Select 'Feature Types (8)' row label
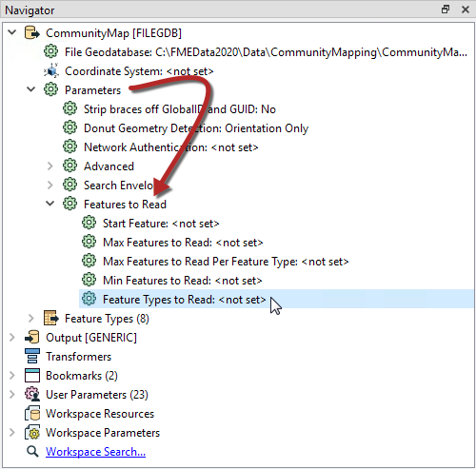Screen dimensions: 476x469 coord(107,319)
